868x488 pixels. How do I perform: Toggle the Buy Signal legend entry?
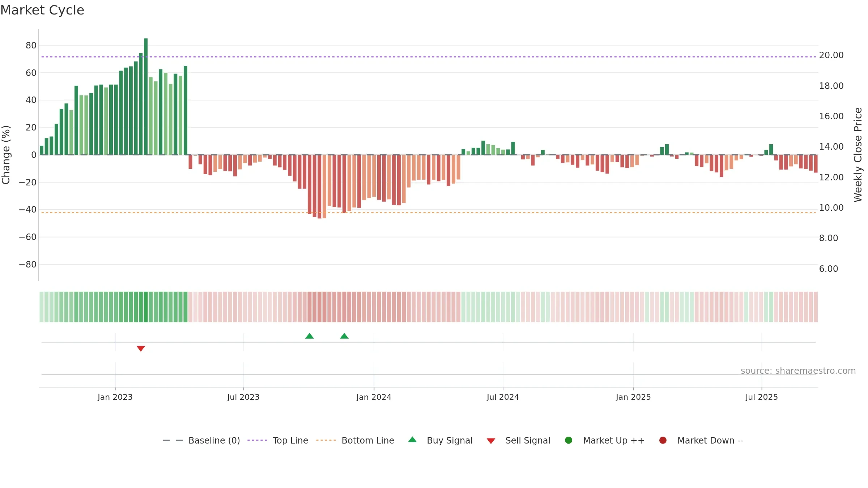pos(440,440)
